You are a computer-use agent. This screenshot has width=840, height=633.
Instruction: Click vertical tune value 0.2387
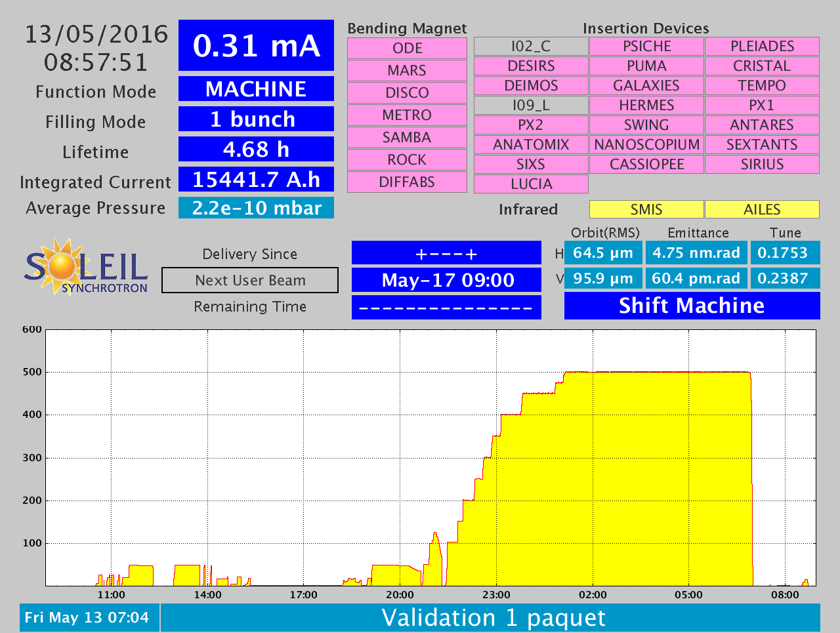pos(785,278)
